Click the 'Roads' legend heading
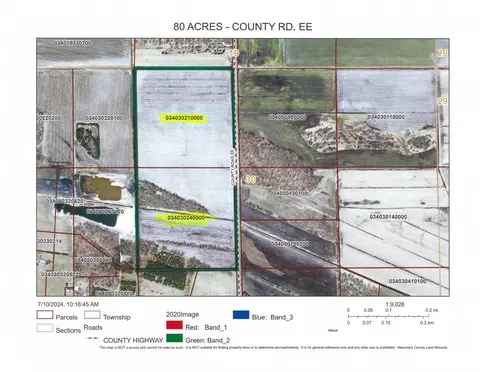The width and height of the screenshot is (480, 372). 93,327
